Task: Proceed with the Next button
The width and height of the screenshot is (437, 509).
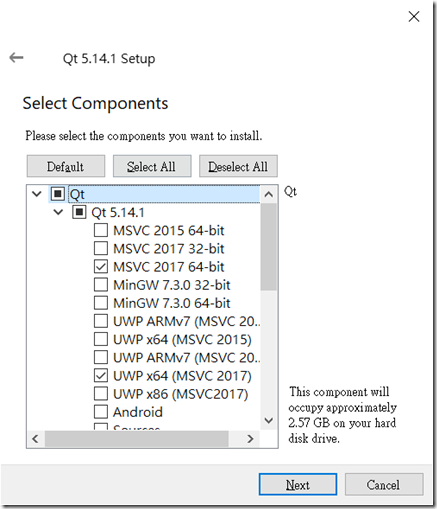Action: coord(298,484)
